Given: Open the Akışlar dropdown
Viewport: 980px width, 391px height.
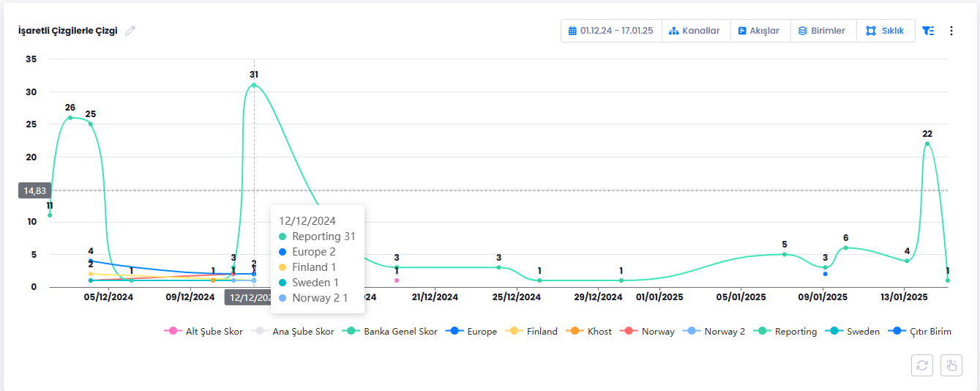Looking at the screenshot, I should 760,31.
